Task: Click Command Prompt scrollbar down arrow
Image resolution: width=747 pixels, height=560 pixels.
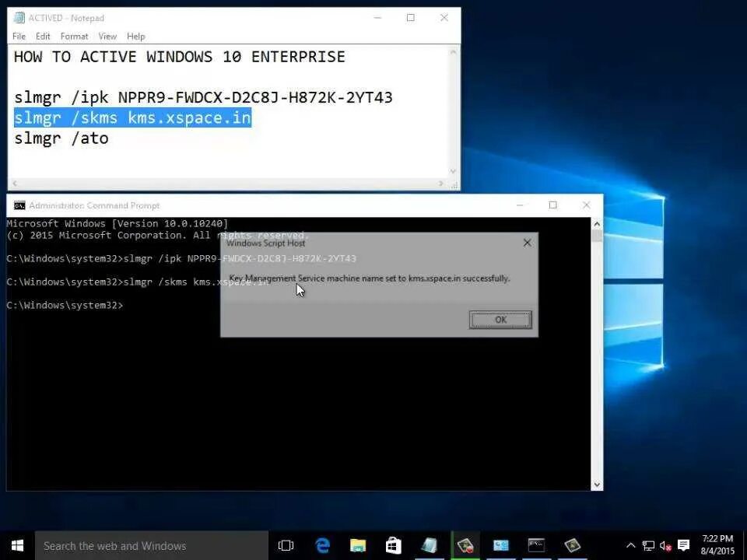Action: [x=597, y=485]
